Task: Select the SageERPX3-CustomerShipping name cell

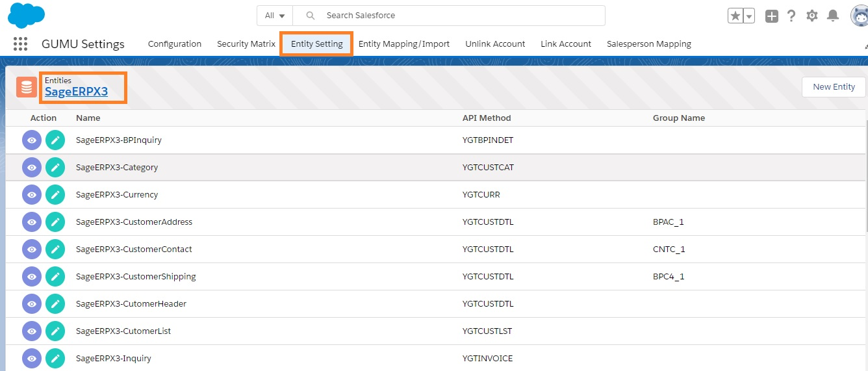Action: tap(136, 276)
